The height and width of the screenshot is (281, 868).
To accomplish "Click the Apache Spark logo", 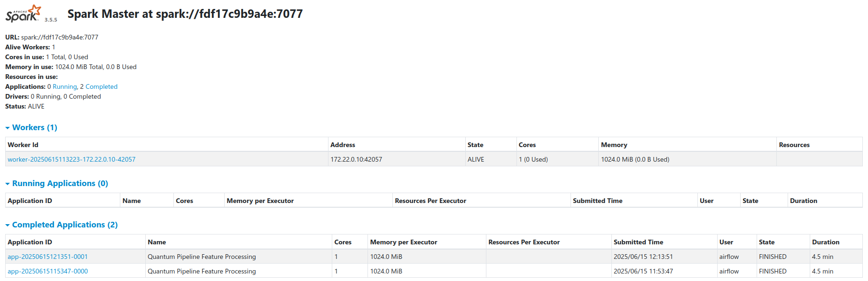I will (21, 13).
